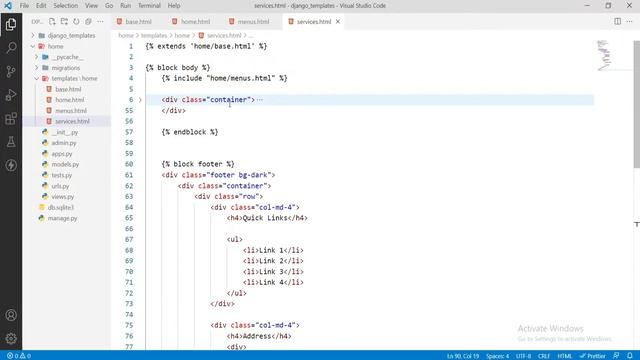Open the Selection menu

click(65, 6)
